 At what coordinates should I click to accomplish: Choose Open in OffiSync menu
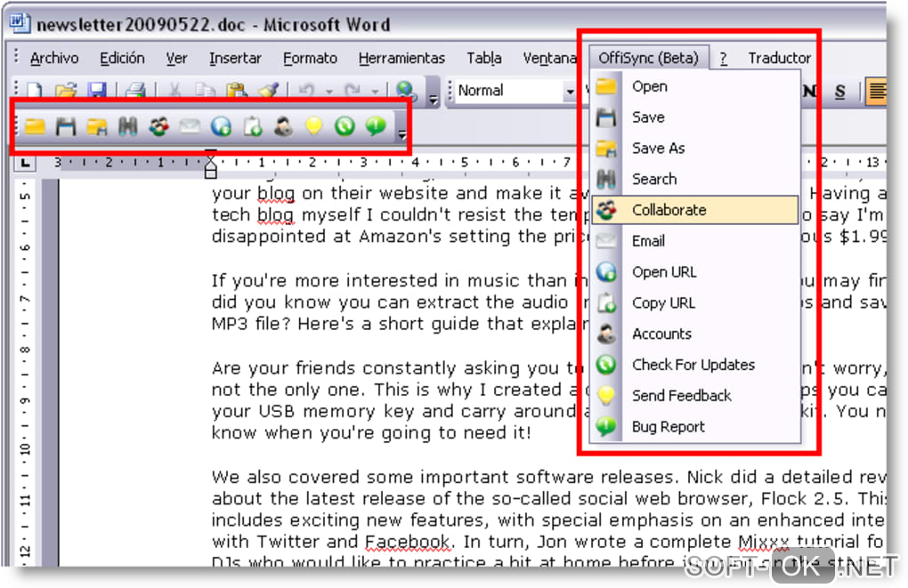[695, 86]
